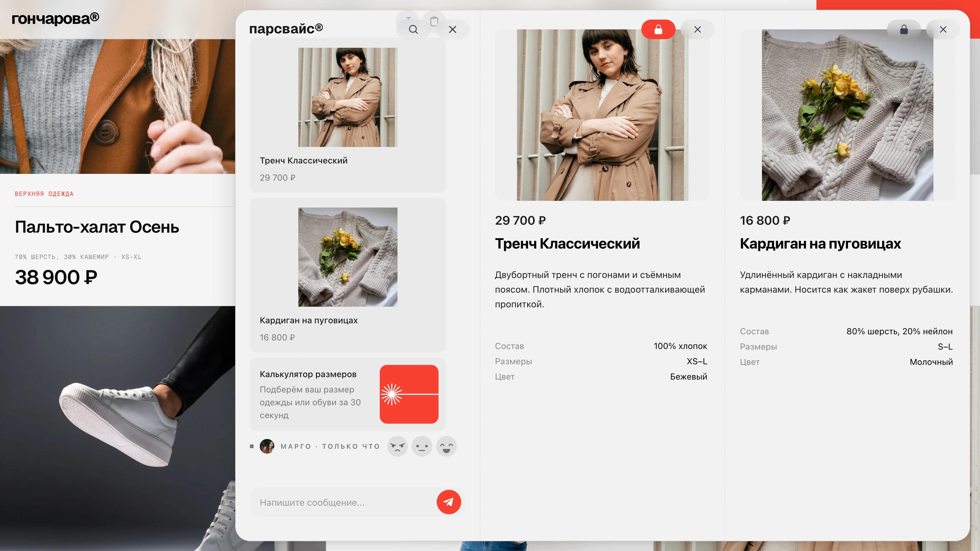Open the ВЕРХНЯЯ ОДЕЖДА category link
This screenshot has width=980, height=551.
44,193
